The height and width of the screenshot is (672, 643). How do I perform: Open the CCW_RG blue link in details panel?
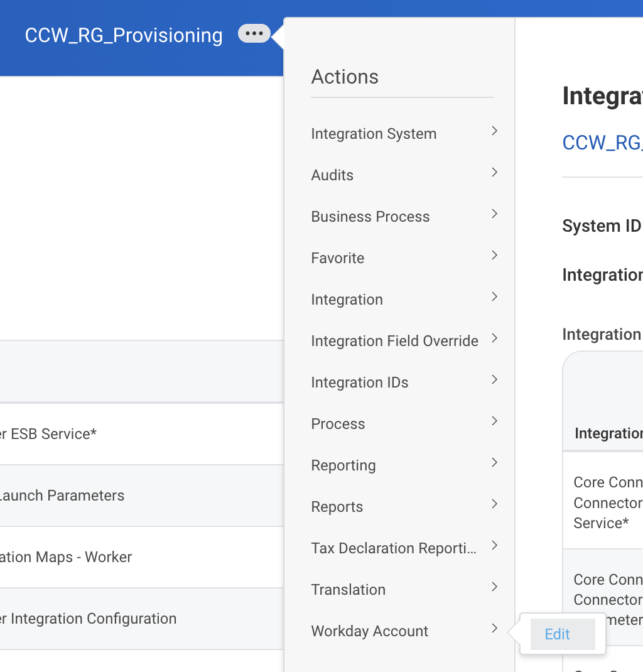(x=602, y=143)
